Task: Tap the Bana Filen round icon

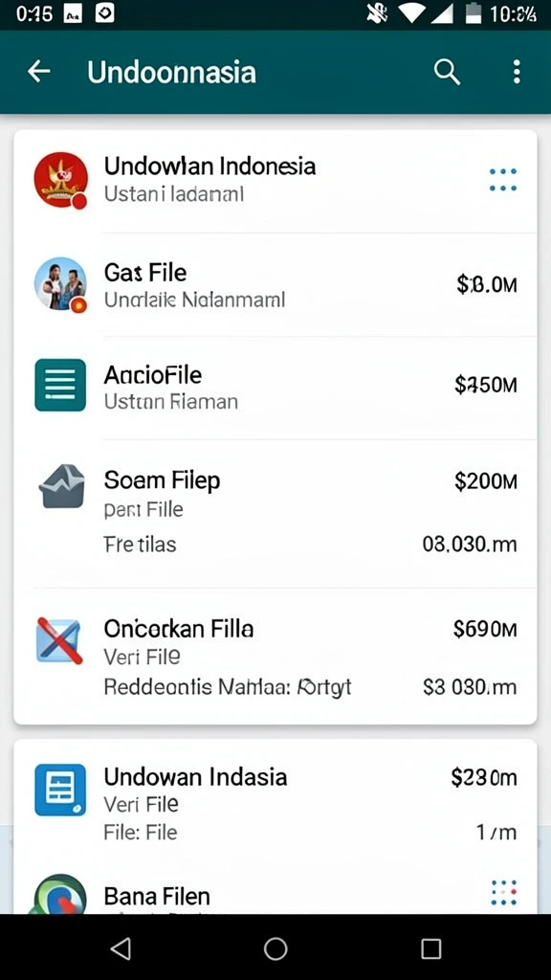Action: point(60,894)
